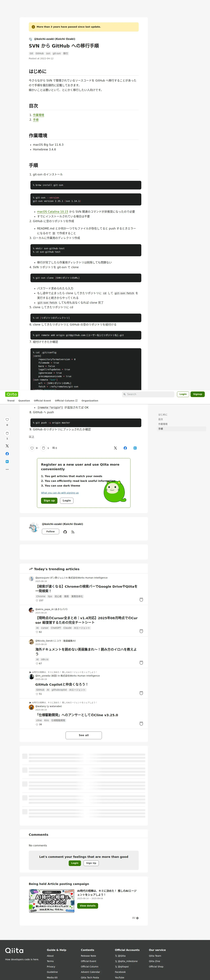
Task: Click the header Signup button
Action: (197, 394)
